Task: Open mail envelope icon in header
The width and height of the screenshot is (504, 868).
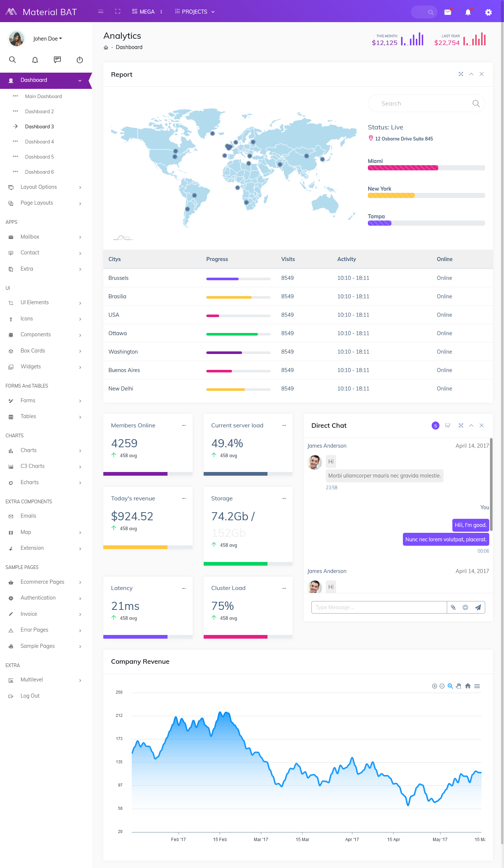Action: click(x=448, y=12)
